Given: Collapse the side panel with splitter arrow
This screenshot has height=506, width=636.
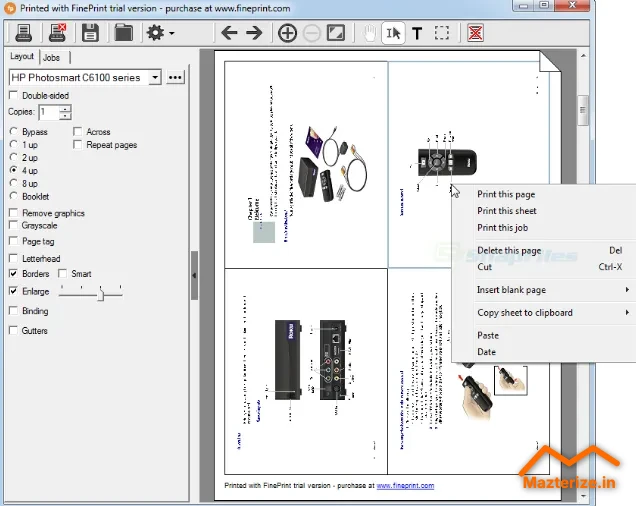Looking at the screenshot, I should click(194, 276).
